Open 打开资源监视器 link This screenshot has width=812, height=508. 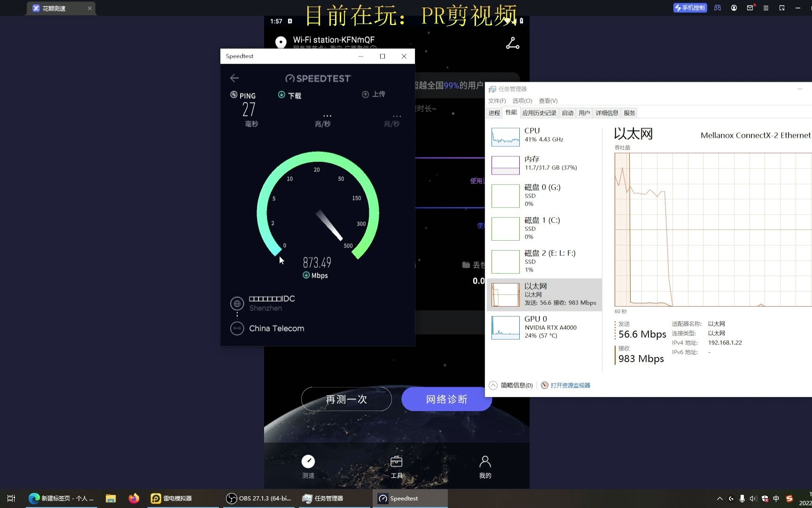pyautogui.click(x=570, y=385)
